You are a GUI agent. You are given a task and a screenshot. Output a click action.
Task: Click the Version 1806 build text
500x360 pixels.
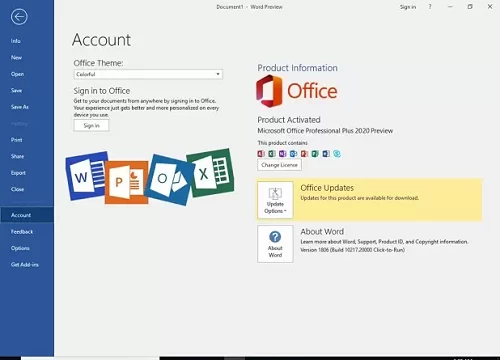(x=352, y=250)
